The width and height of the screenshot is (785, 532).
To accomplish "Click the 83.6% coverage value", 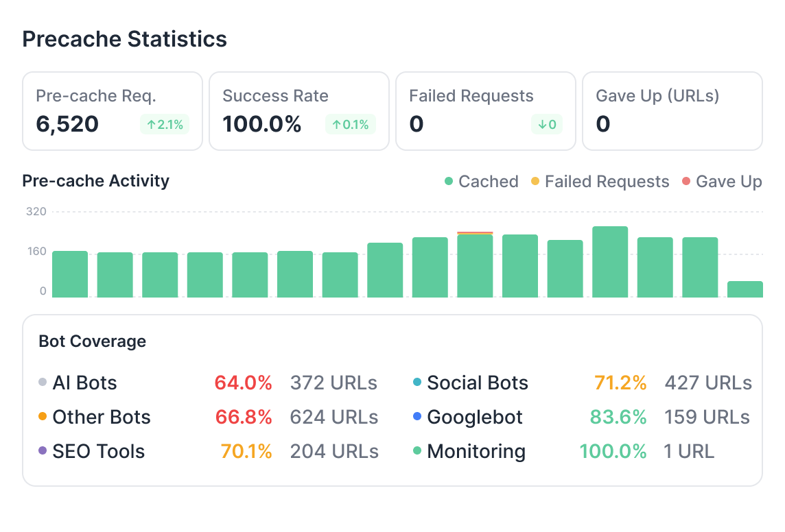I will click(x=618, y=417).
